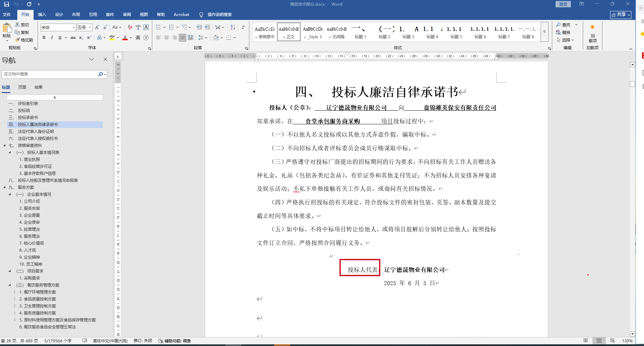Open the font name dropdown showing 宋体

click(x=73, y=27)
